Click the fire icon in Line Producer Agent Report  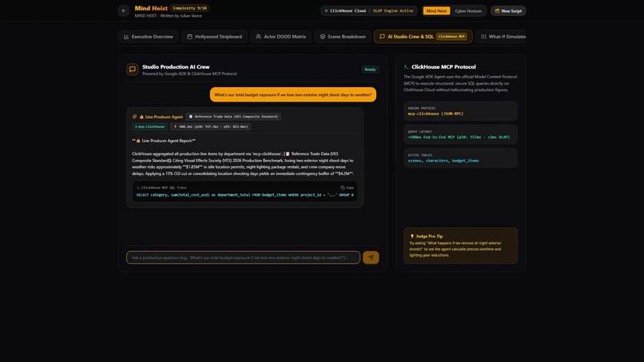click(138, 141)
